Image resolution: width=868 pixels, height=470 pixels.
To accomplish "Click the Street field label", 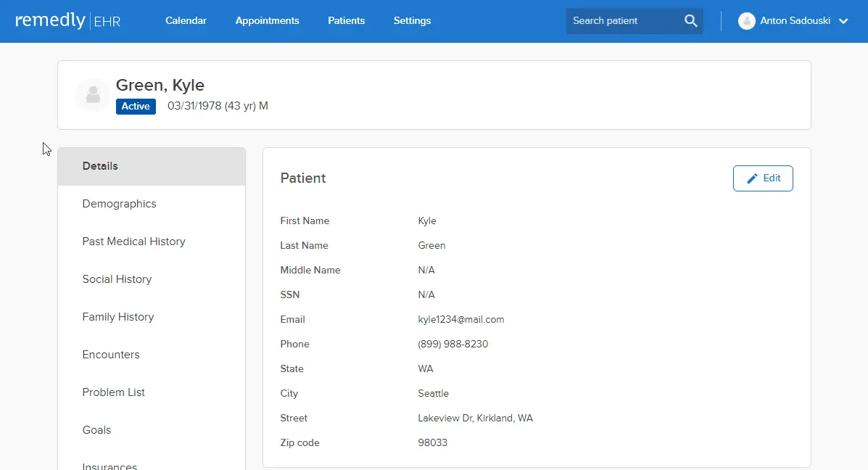I will pos(294,418).
